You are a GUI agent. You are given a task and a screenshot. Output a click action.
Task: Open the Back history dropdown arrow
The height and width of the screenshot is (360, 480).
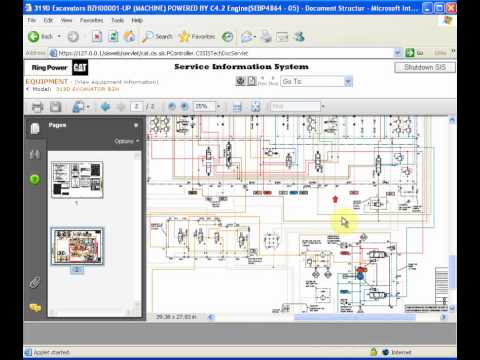point(59,36)
